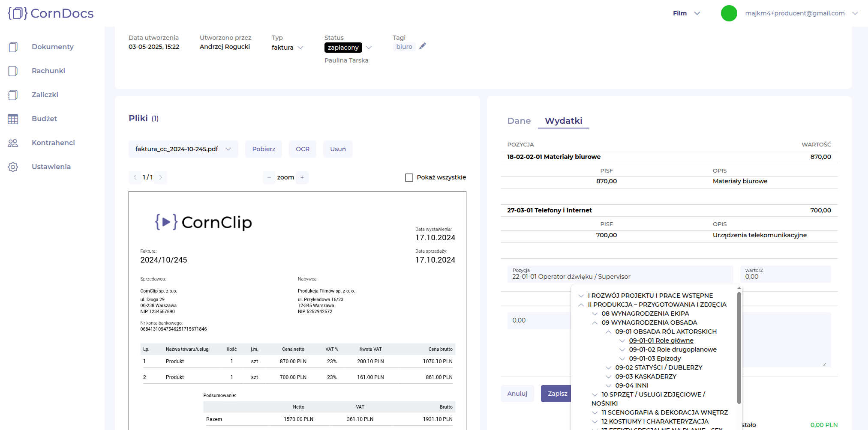Expand 10 SPRZĘT / USŁUGI ZDJĘCIOWE node
Screen dimensions: 868x430
[595, 394]
